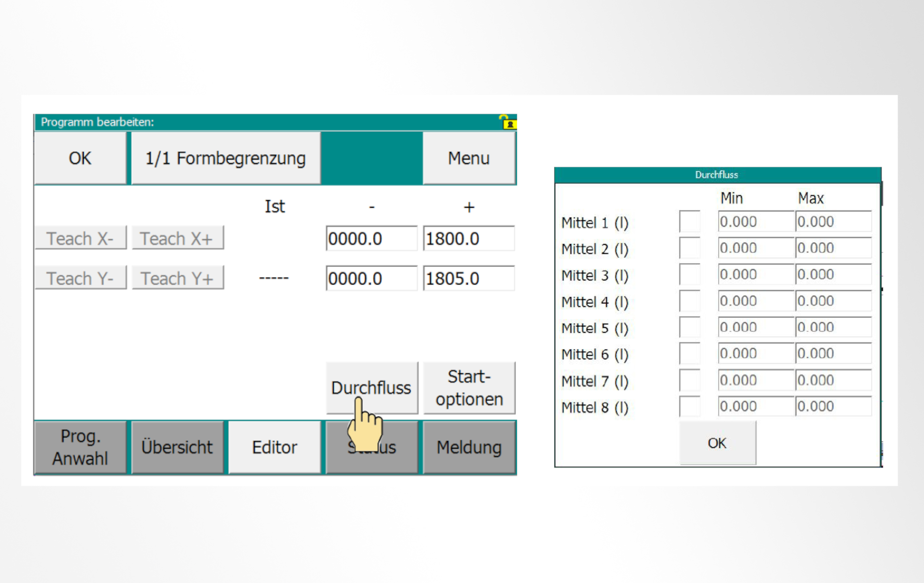
Task: Open the Startoptionen dialog
Action: (469, 388)
